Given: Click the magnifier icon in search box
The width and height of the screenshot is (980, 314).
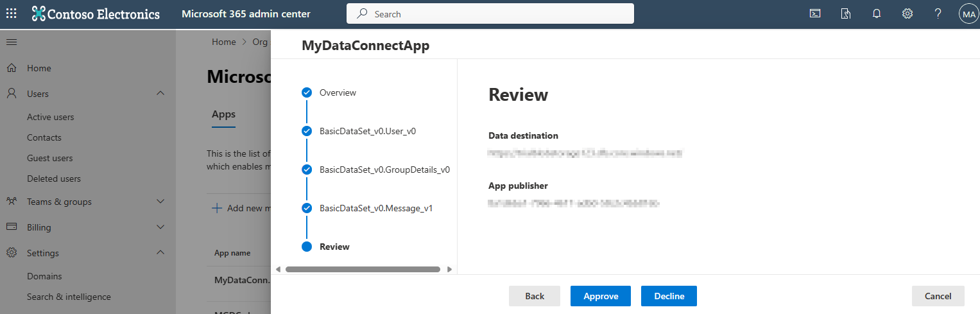Looking at the screenshot, I should (363, 13).
